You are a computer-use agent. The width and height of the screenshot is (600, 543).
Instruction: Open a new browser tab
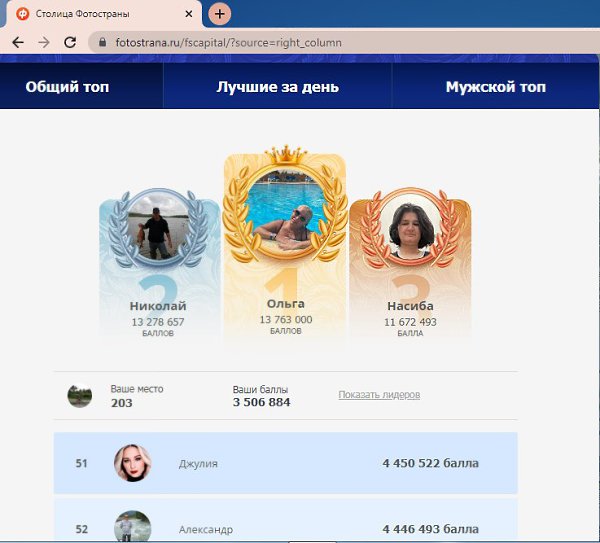(x=220, y=14)
